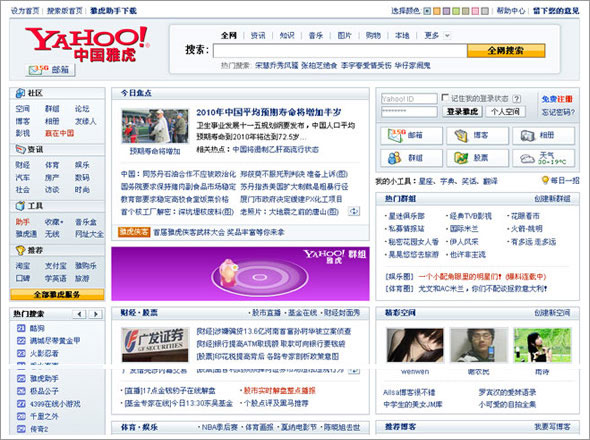The image size is (590, 440).
Task: Click the 推荐 trophy section icon
Action: click(20, 250)
